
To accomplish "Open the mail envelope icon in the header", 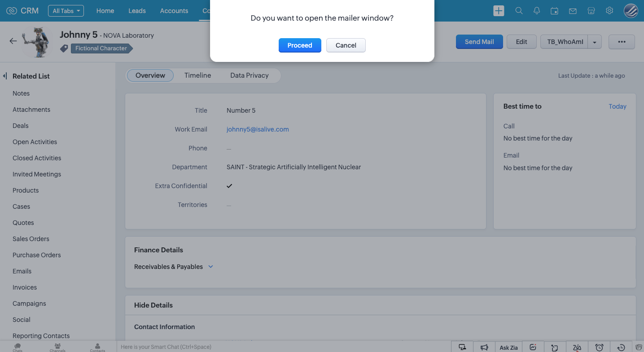I will tap(573, 11).
